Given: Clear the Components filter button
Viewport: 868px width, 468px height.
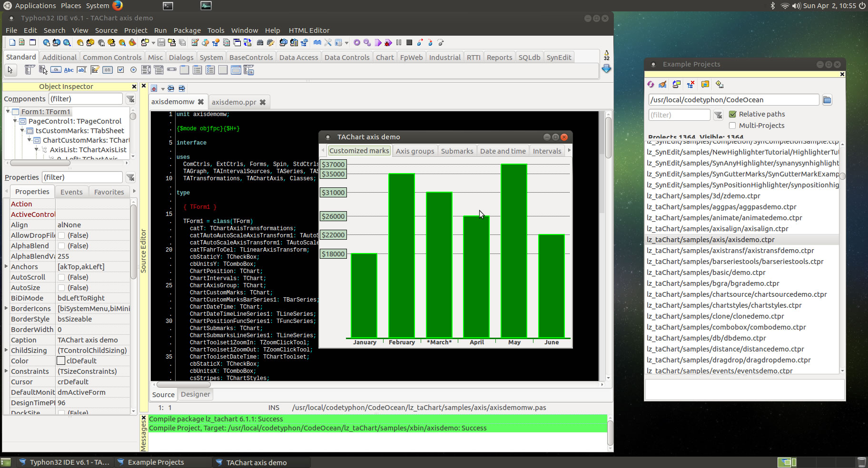Looking at the screenshot, I should click(130, 99).
